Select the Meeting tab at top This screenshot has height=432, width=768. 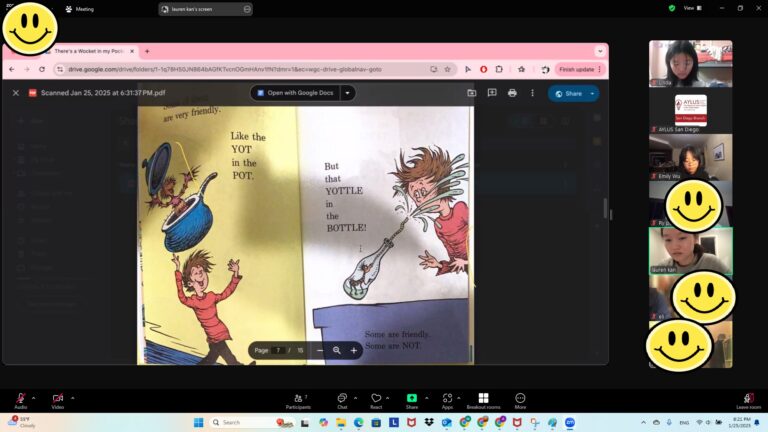(x=79, y=9)
